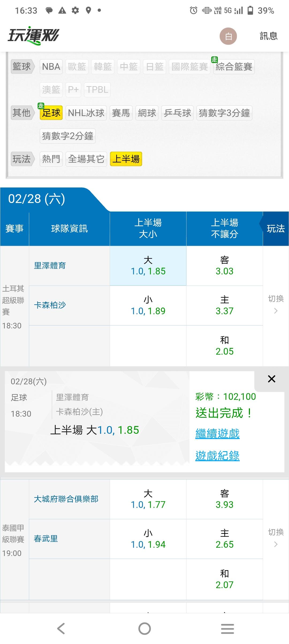Choose the NHL冰球 sport filter
The width and height of the screenshot is (289, 644).
(x=86, y=113)
